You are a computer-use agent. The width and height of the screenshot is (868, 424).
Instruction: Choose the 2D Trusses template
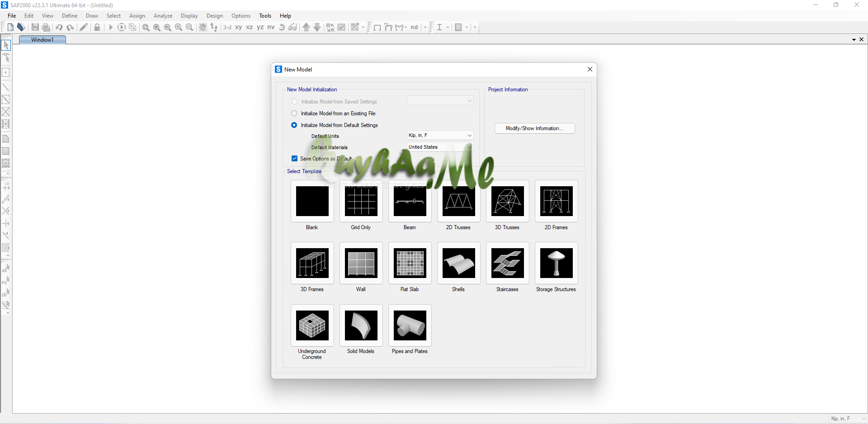459,201
